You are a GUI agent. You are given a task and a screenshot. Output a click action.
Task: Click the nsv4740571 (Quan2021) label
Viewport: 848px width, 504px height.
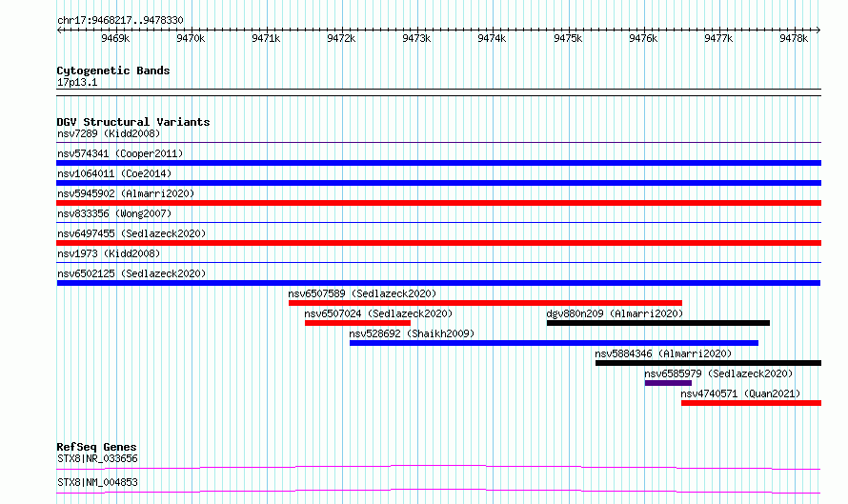click(741, 393)
